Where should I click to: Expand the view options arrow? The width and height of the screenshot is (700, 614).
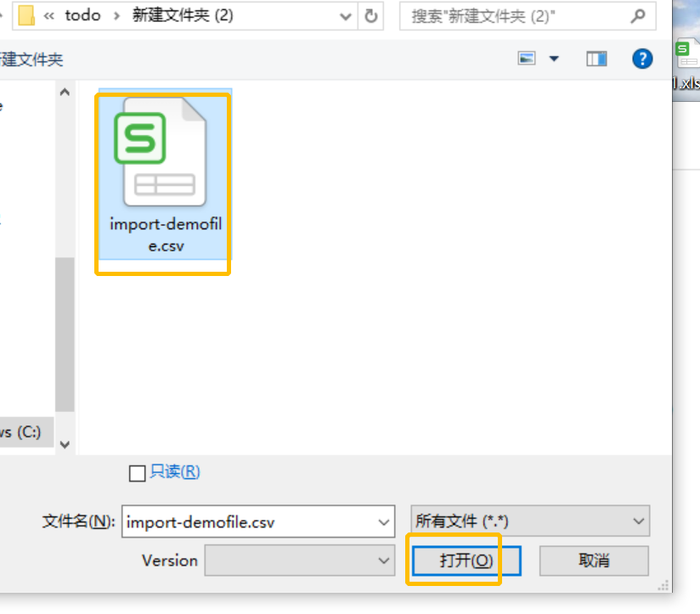click(x=554, y=59)
